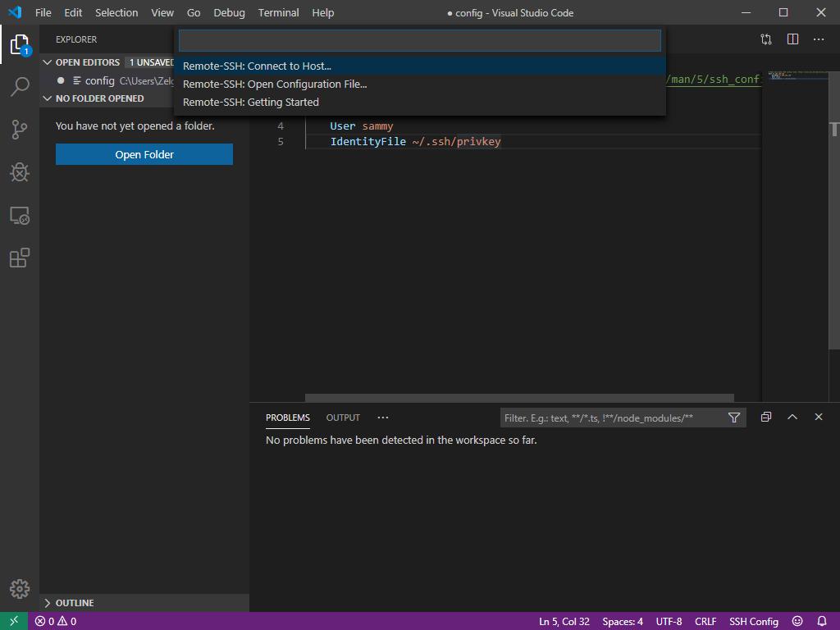
Task: Switch to the Output tab
Action: coord(343,418)
